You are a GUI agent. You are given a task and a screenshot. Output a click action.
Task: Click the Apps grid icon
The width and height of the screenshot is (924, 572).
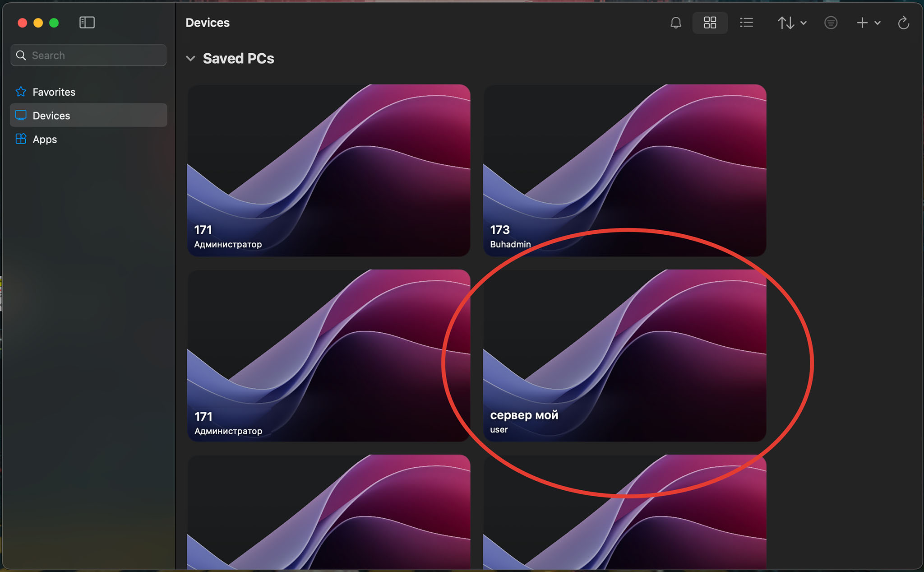[21, 139]
